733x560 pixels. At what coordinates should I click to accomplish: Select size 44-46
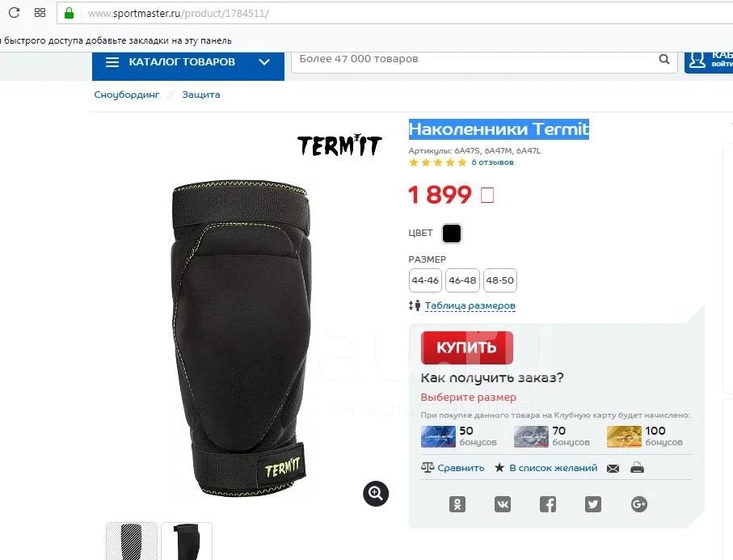point(425,280)
